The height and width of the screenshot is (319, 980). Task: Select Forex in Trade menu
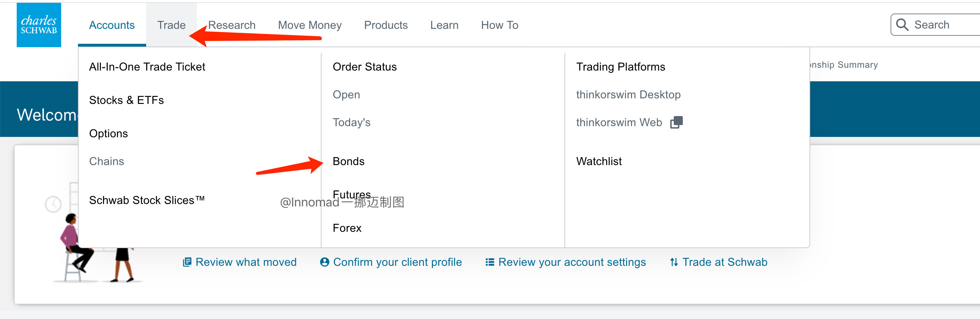pos(347,228)
